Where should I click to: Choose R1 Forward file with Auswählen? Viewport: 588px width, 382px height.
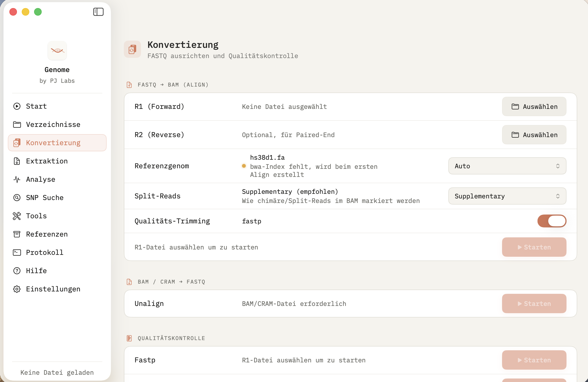[534, 107]
